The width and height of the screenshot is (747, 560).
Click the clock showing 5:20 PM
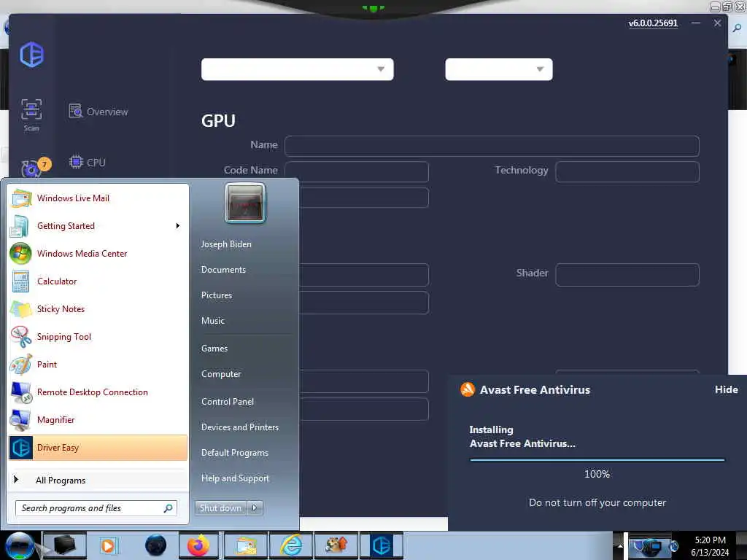click(710, 540)
